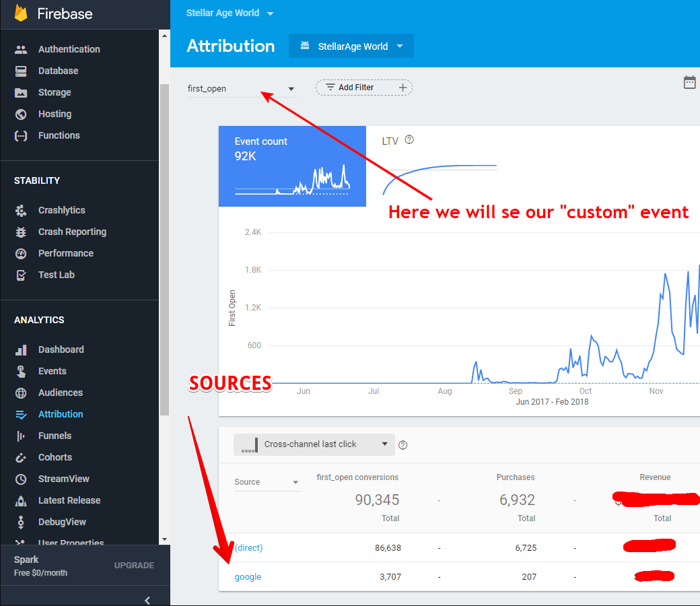Image resolution: width=700 pixels, height=606 pixels.
Task: Open DebugView via its icon
Action: pos(21,522)
